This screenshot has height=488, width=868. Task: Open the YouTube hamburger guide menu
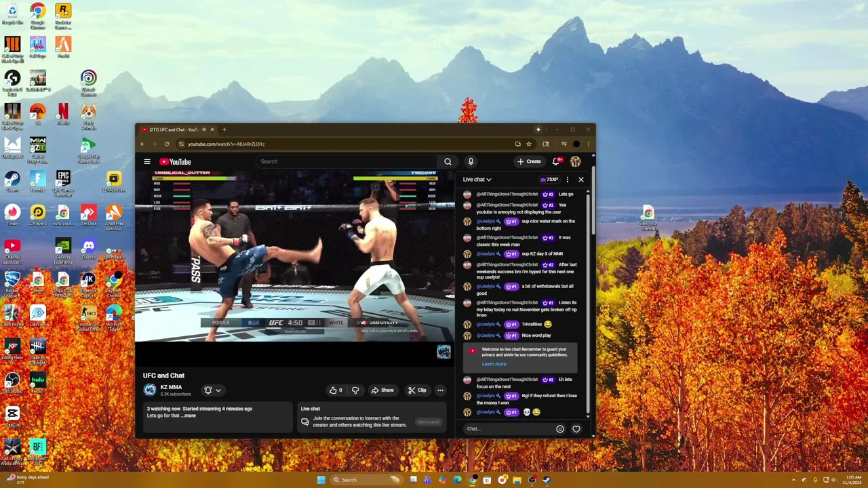[x=147, y=161]
